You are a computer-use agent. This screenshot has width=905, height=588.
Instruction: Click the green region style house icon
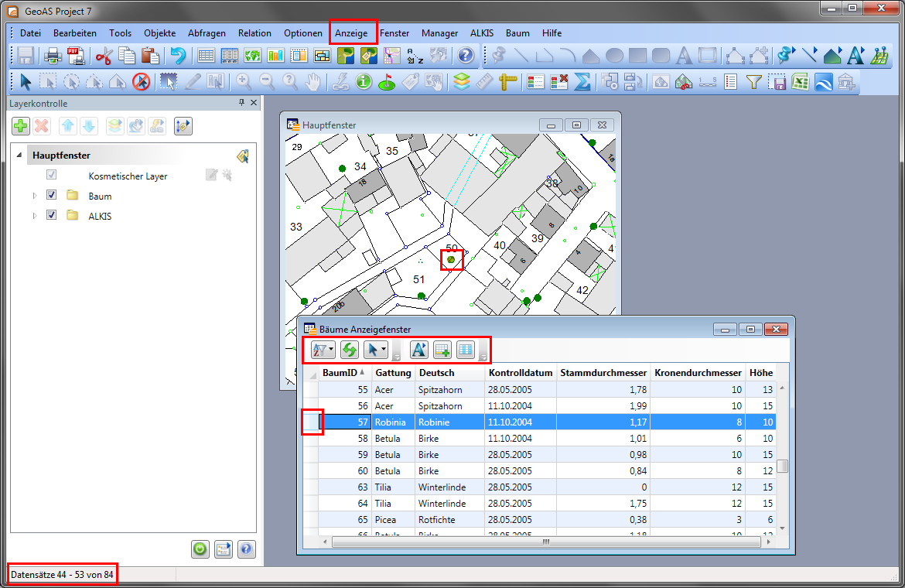tap(832, 56)
